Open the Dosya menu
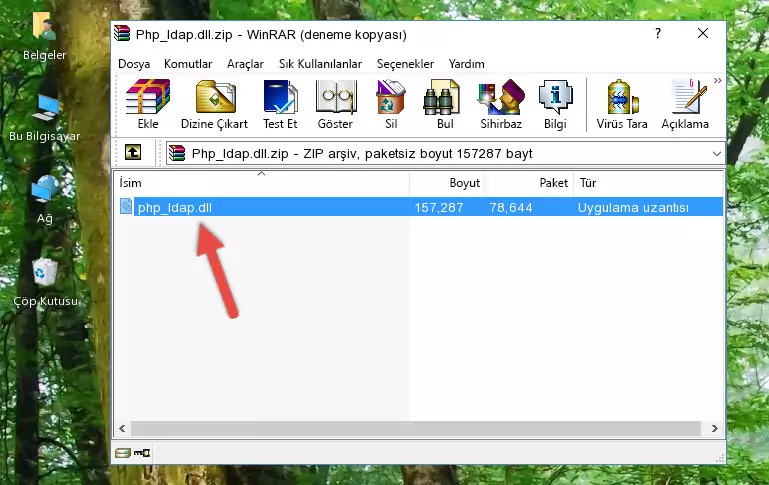This screenshot has width=769, height=485. [134, 64]
